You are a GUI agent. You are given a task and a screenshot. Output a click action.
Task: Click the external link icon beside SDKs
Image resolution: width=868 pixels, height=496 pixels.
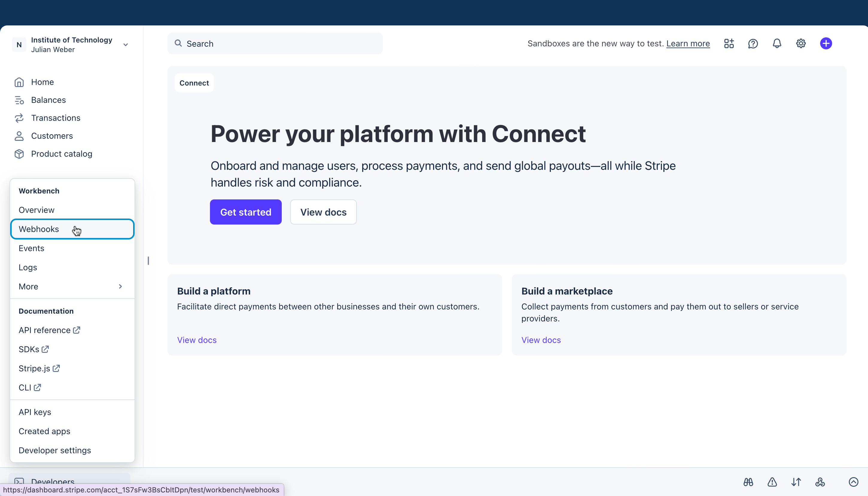(x=45, y=349)
